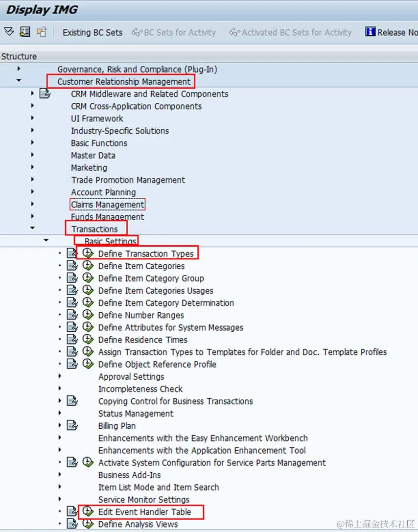Expand CRM Cross-Application Components node
Image resolution: width=418 pixels, height=532 pixels.
pos(32,106)
